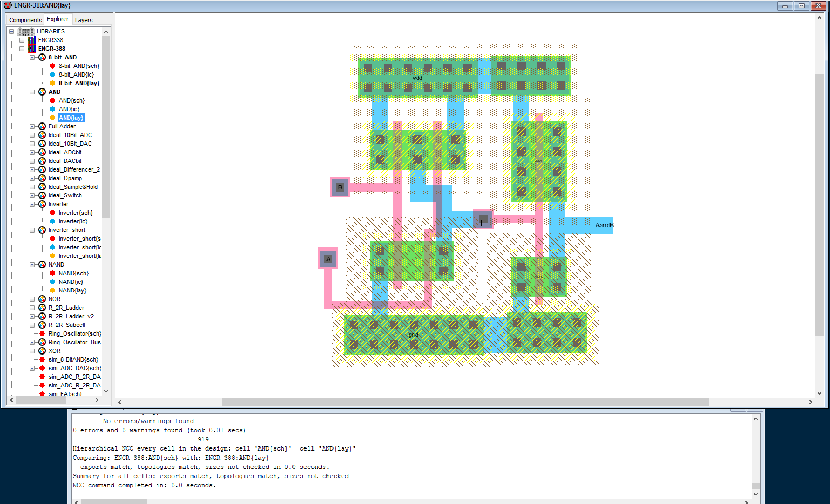Select the Ideal_10Bit_ADC tree item

point(70,135)
